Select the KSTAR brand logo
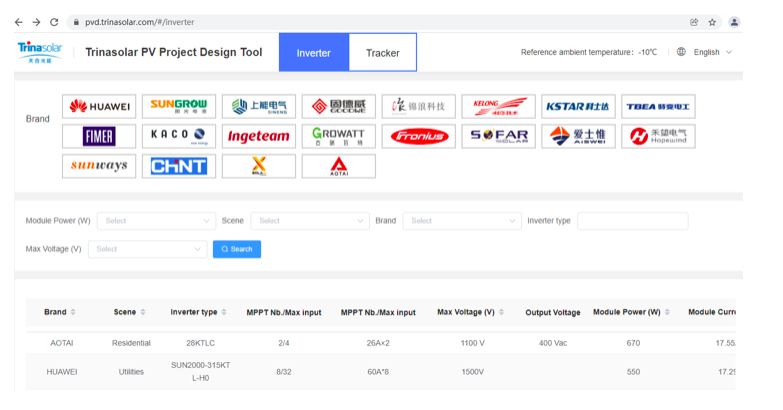 [x=578, y=106]
